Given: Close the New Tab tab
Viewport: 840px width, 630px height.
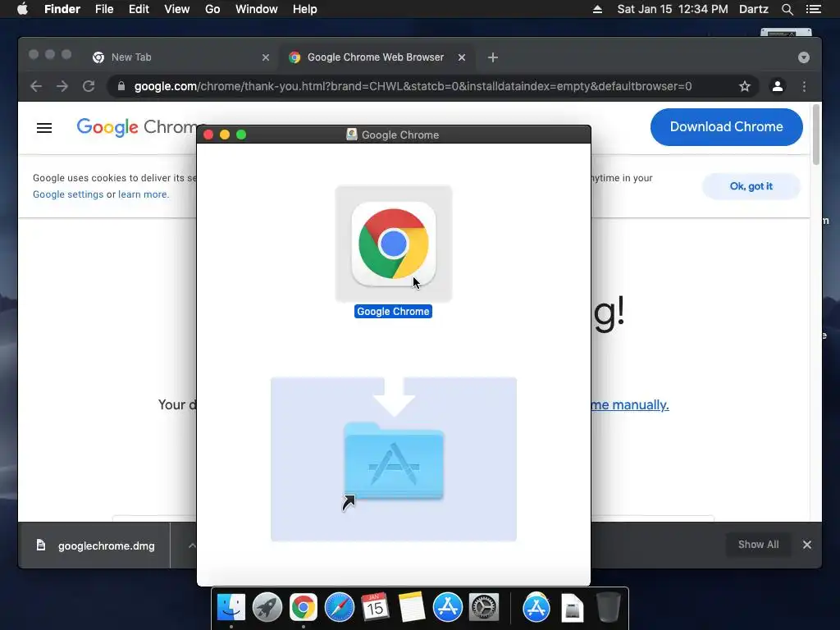Looking at the screenshot, I should [266, 57].
